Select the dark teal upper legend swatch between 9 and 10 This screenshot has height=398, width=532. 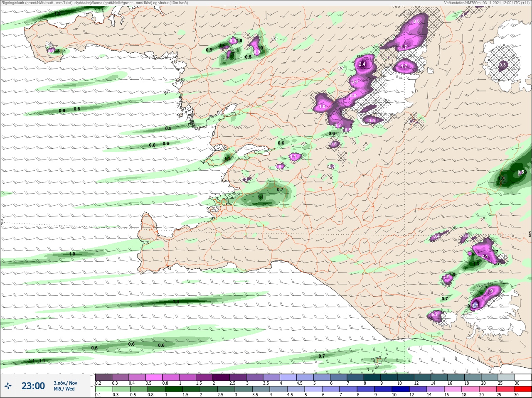coord(389,377)
